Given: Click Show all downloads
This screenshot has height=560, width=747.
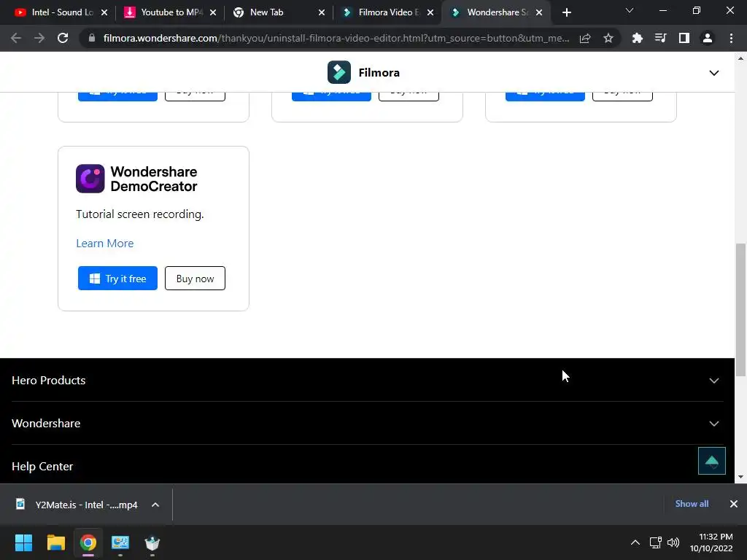Looking at the screenshot, I should point(692,504).
